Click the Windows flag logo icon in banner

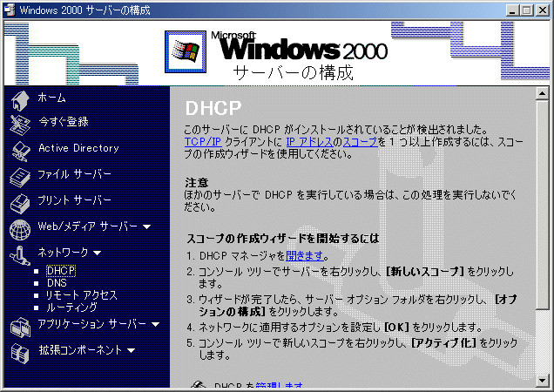coord(186,51)
